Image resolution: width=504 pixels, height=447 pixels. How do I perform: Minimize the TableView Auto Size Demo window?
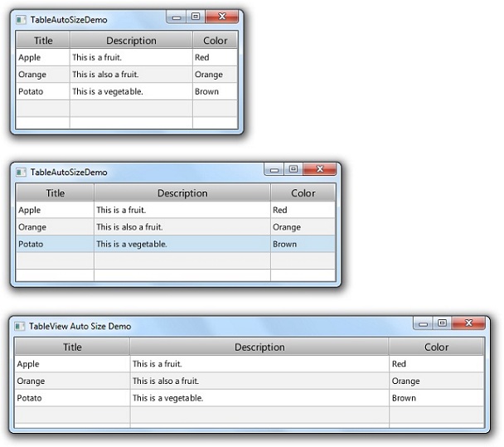coord(424,323)
